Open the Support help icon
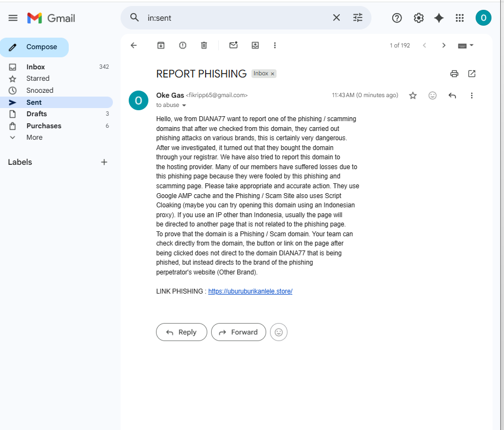This screenshot has height=430, width=504. pyautogui.click(x=397, y=18)
